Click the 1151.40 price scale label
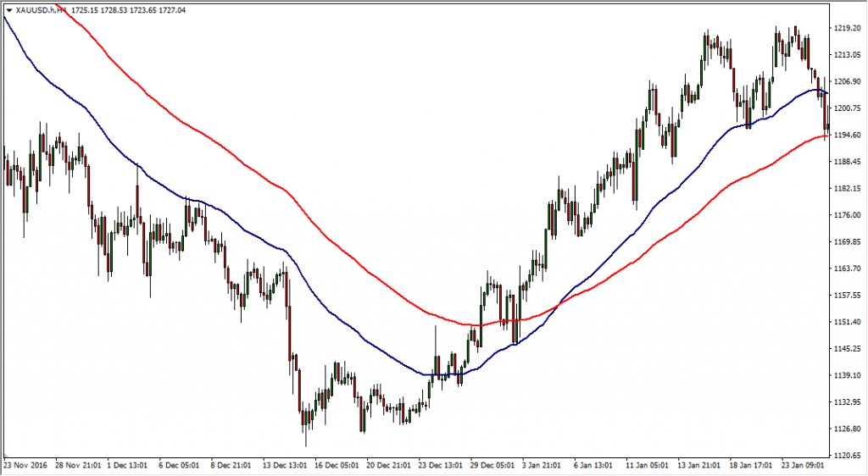The width and height of the screenshot is (868, 476). 847,323
